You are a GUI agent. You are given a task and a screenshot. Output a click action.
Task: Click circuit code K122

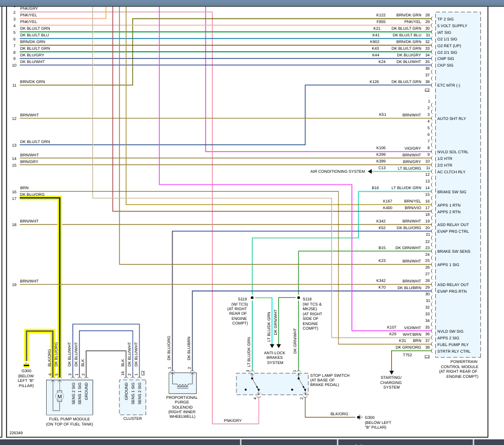point(381,15)
